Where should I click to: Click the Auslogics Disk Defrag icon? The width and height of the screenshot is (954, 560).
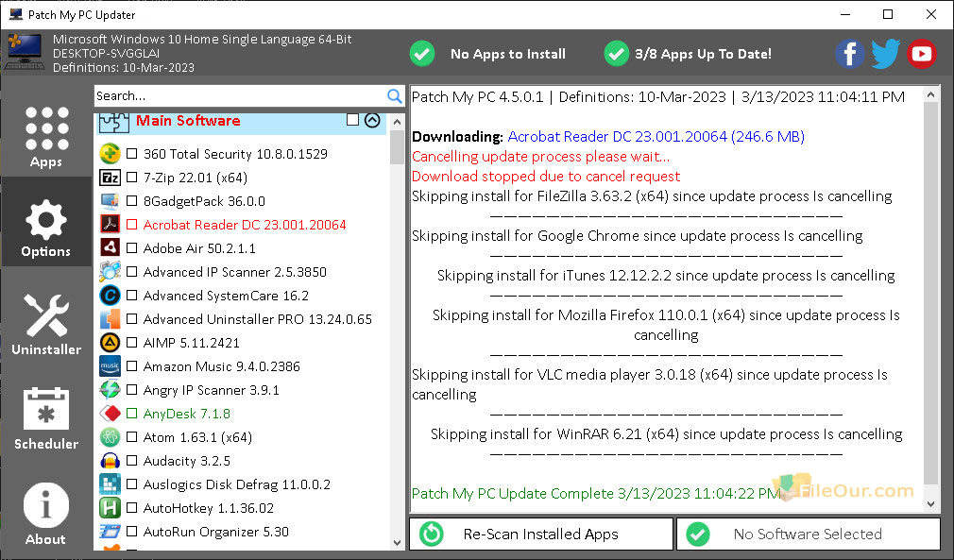click(110, 484)
